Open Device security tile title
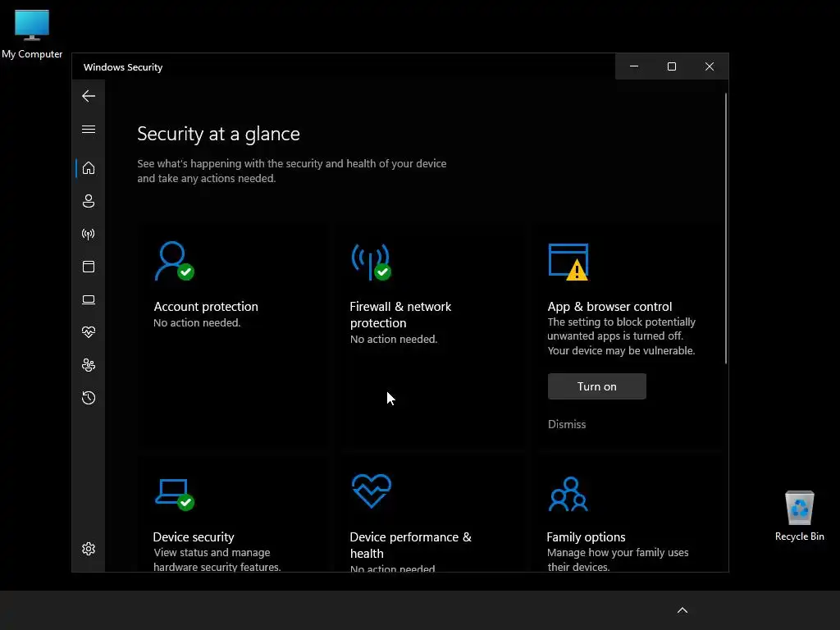840x630 pixels. tap(194, 536)
